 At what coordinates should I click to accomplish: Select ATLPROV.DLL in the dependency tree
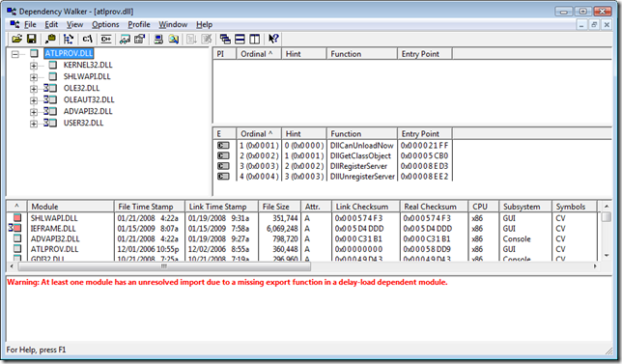(x=69, y=53)
